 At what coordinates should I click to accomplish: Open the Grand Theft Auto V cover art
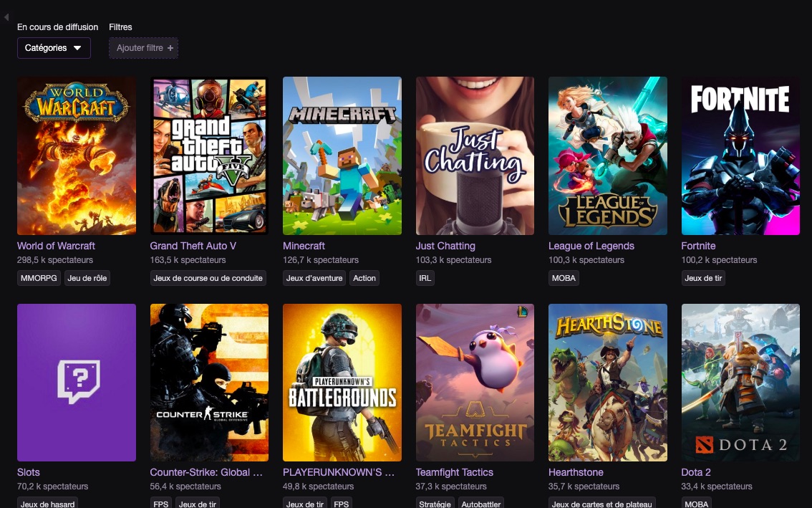pyautogui.click(x=209, y=155)
